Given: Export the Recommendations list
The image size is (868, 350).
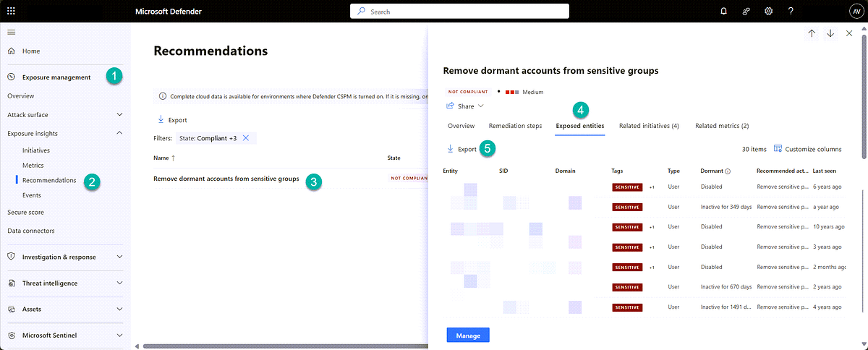Looking at the screenshot, I should tap(172, 120).
